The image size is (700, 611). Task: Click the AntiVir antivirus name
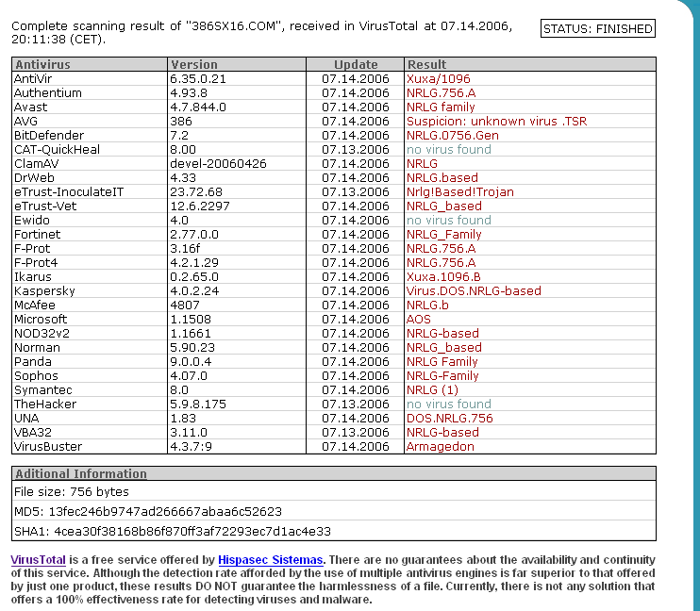click(33, 79)
